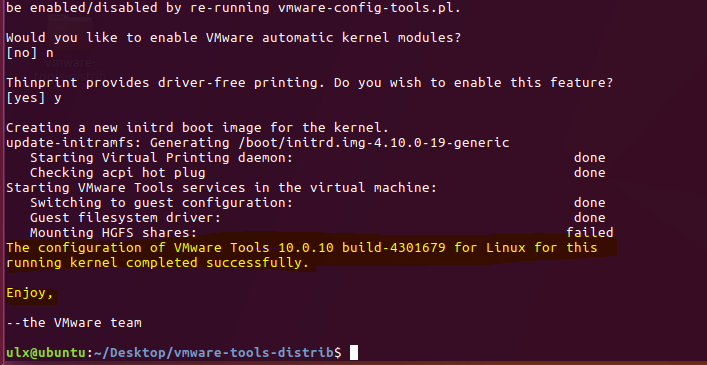Click the 'Thinprint provides driver-free printing' question
Image resolution: width=707 pixels, height=365 pixels.
[310, 83]
